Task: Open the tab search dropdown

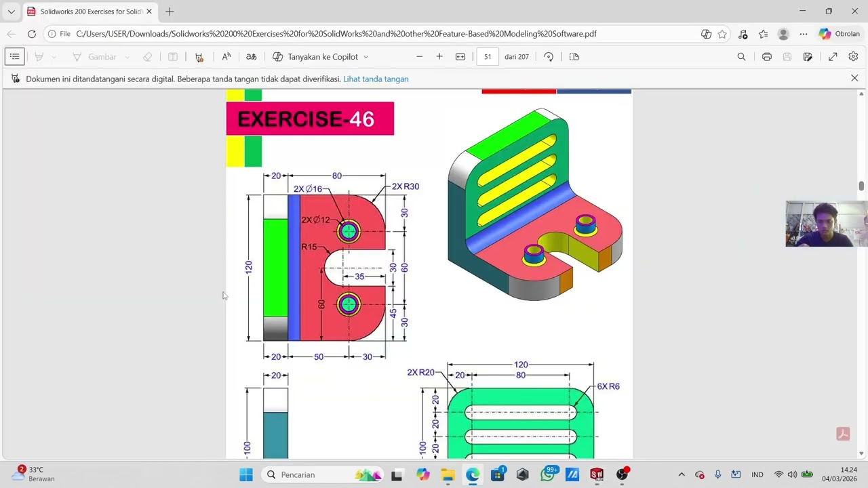Action: coord(11,12)
